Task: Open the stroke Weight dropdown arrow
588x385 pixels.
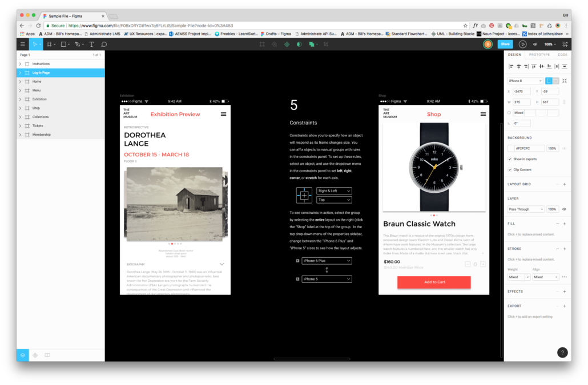Action: coord(527,277)
